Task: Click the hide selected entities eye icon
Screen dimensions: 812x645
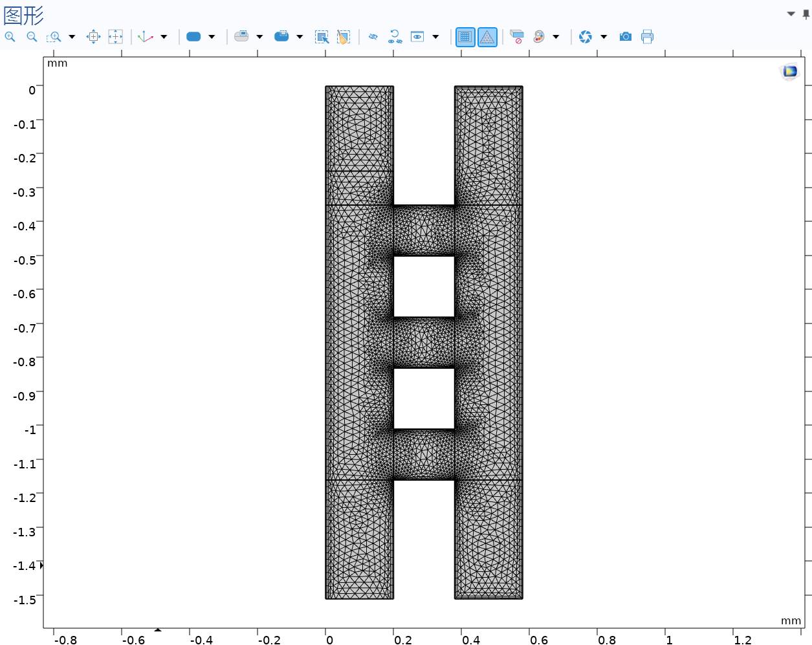Action: click(373, 37)
